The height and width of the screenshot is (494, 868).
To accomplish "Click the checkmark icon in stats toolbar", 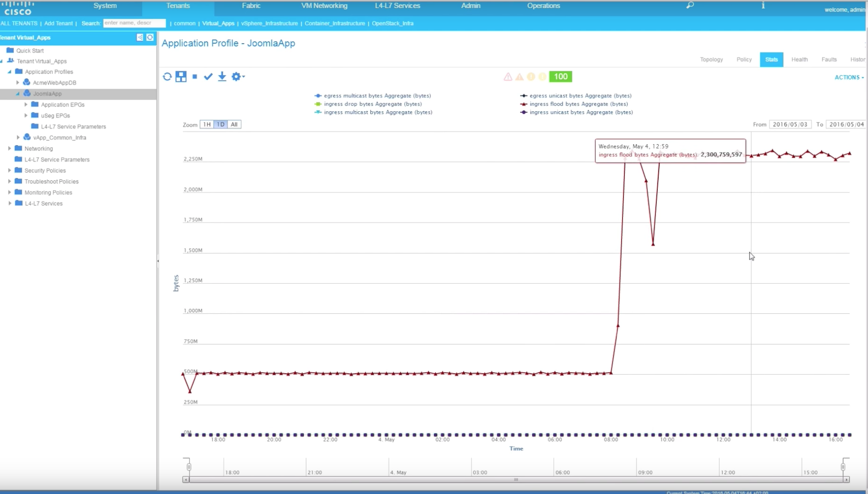I will click(x=208, y=77).
